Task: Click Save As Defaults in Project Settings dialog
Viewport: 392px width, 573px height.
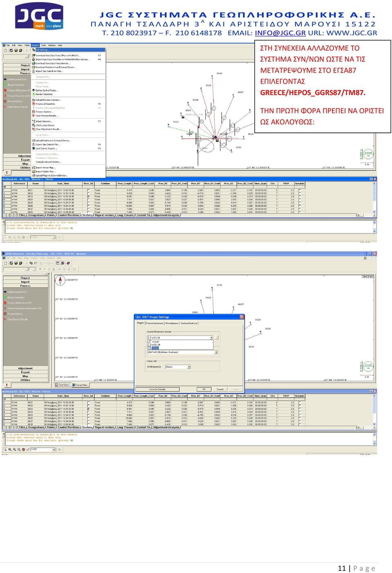Action: tap(157, 389)
